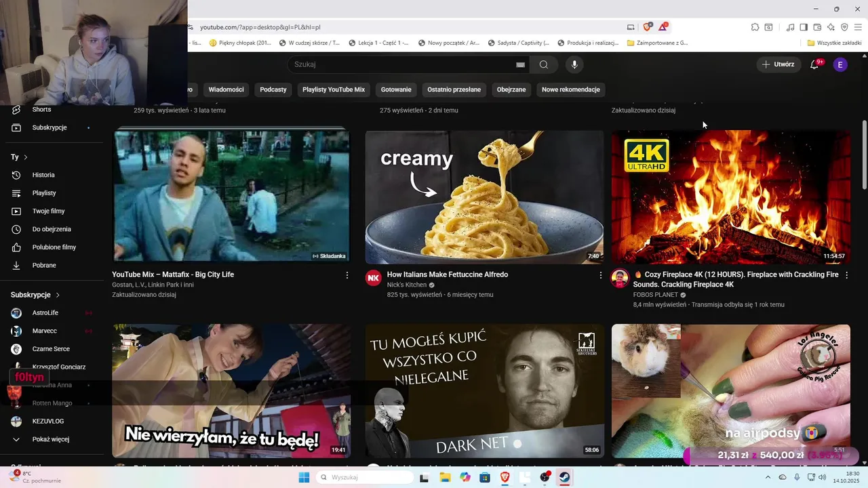Select the Obejrzane filter chip
The image size is (868, 488).
coord(511,89)
